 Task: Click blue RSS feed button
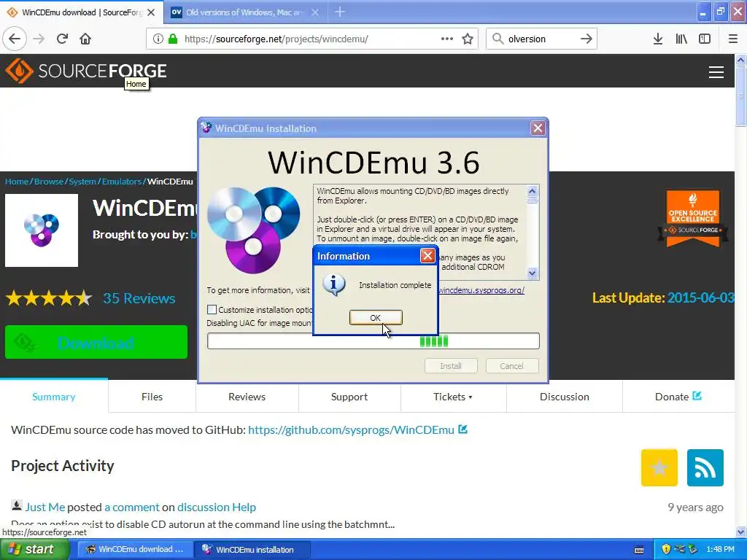705,467
